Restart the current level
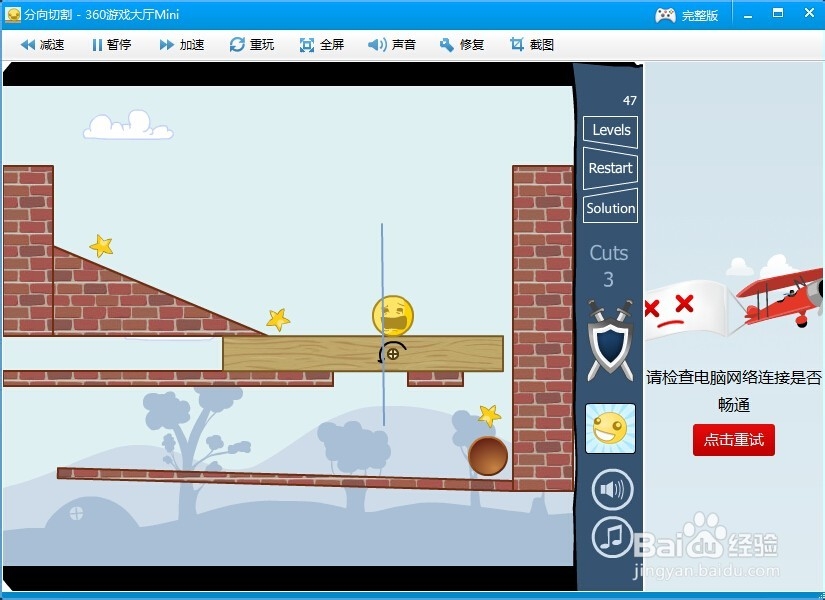This screenshot has height=600, width=825. [x=610, y=168]
